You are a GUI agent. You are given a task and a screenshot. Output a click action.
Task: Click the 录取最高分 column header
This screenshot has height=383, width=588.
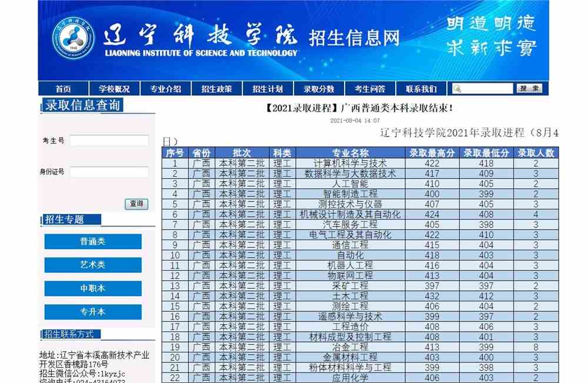pyautogui.click(x=432, y=153)
